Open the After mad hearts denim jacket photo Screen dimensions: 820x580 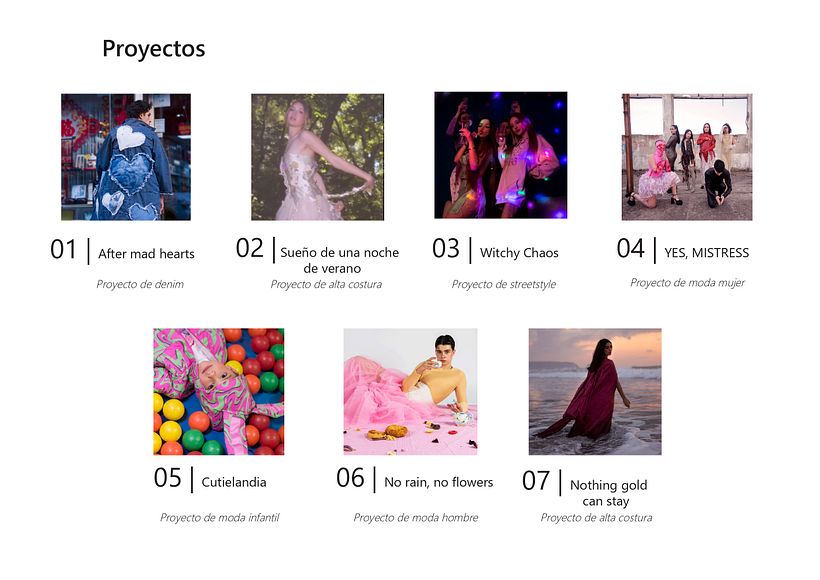pos(126,157)
